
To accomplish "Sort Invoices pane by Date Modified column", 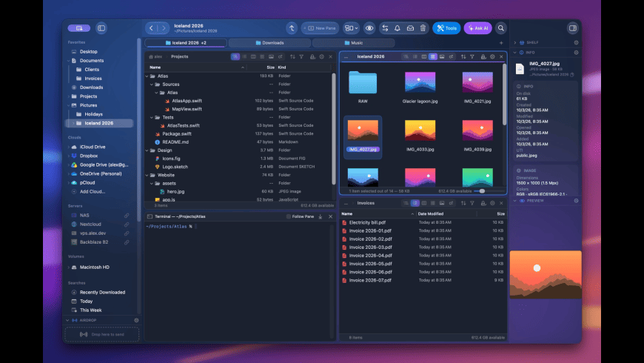I will tap(430, 214).
